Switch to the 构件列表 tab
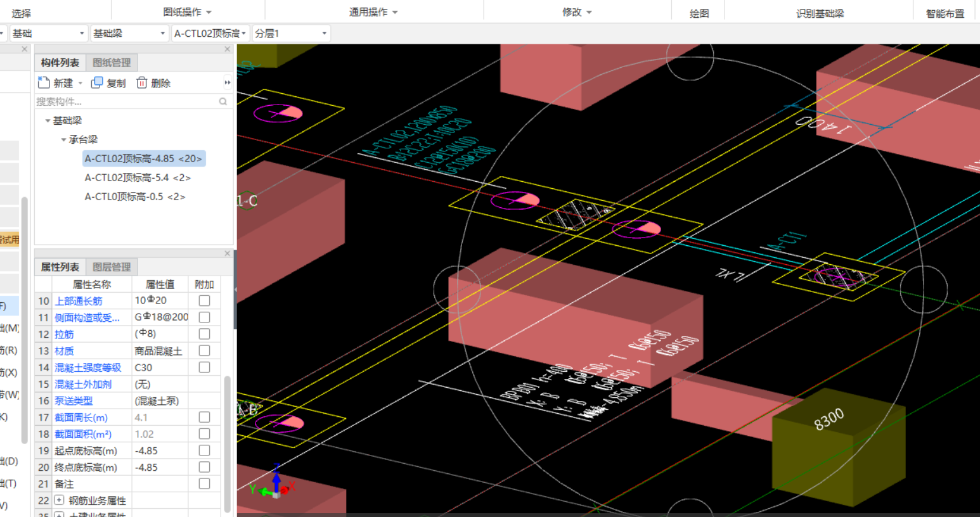 click(x=60, y=63)
